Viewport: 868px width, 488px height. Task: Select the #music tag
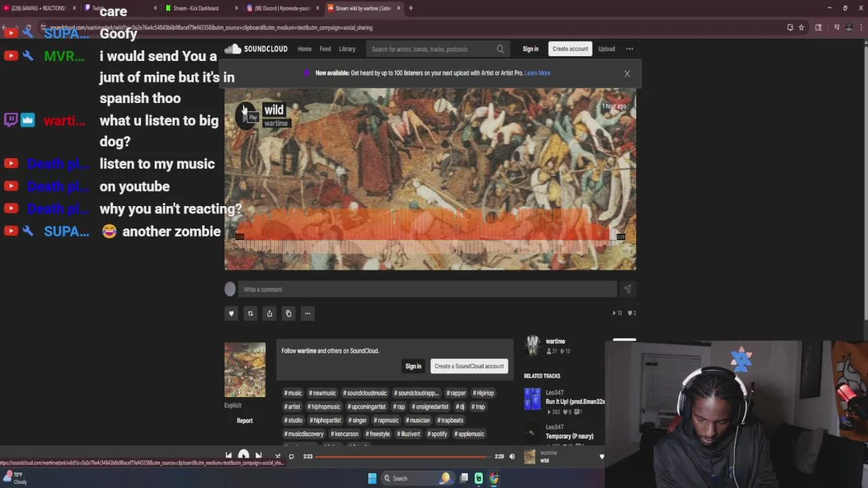tap(293, 393)
